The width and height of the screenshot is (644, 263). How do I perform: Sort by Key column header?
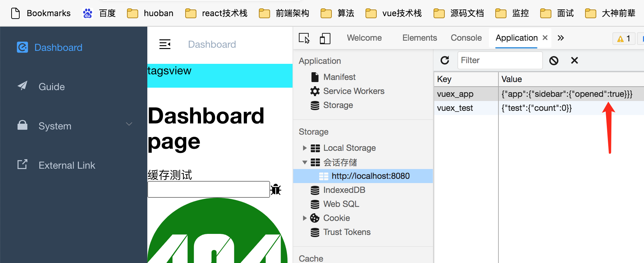click(466, 79)
